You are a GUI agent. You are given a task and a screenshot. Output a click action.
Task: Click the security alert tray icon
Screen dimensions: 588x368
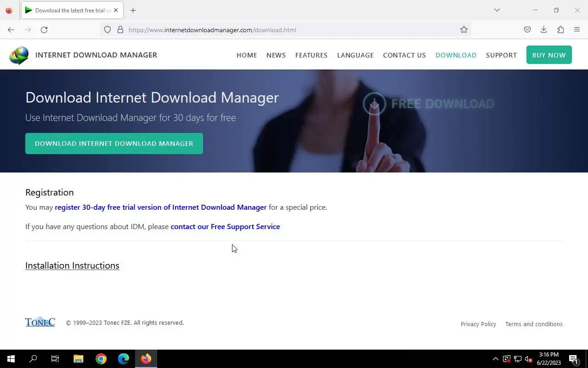[x=507, y=359]
